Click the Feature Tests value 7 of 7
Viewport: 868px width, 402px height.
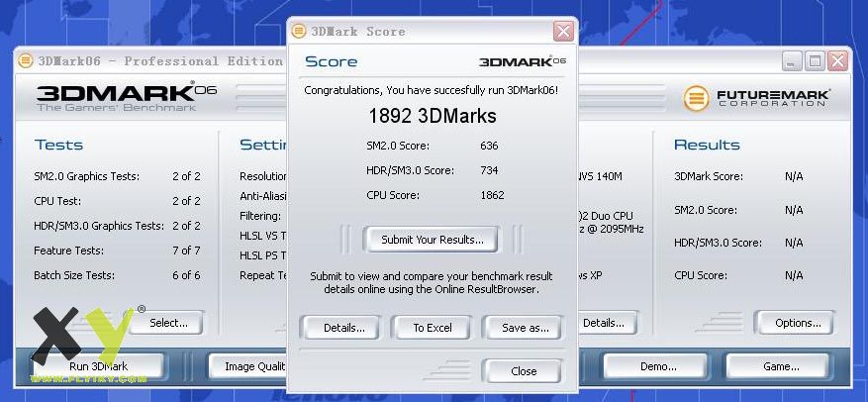click(186, 251)
